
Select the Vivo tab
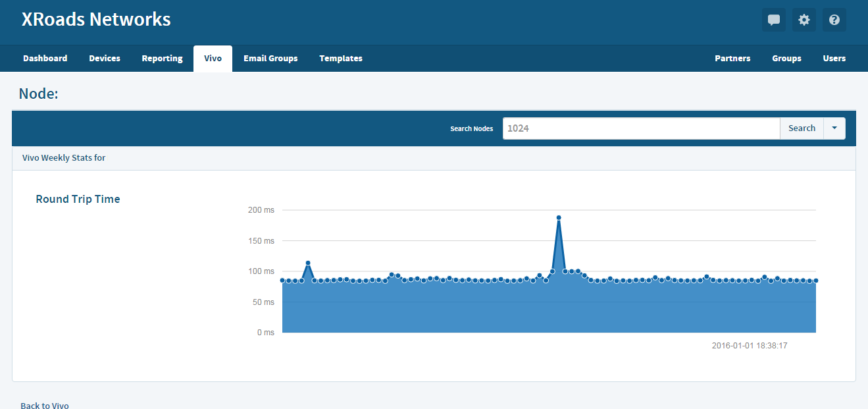coord(213,58)
